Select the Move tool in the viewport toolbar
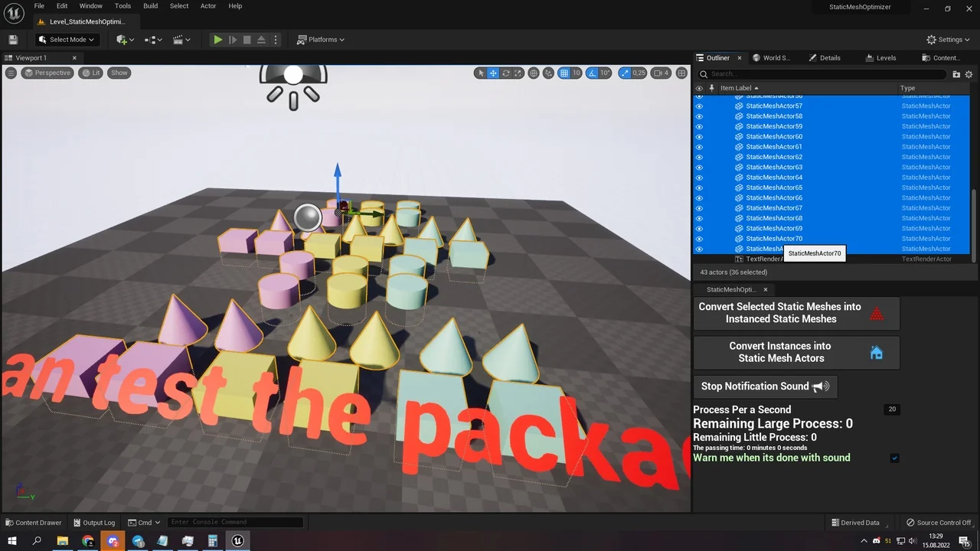980x551 pixels. tap(493, 73)
